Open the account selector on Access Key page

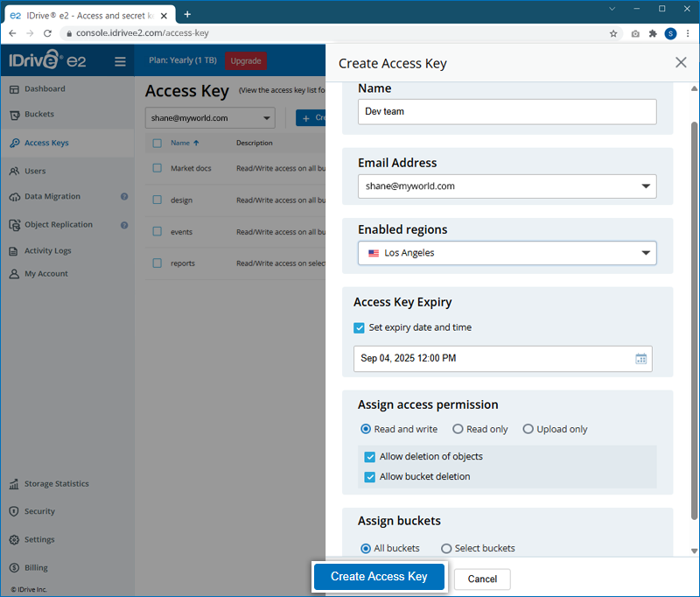(209, 118)
